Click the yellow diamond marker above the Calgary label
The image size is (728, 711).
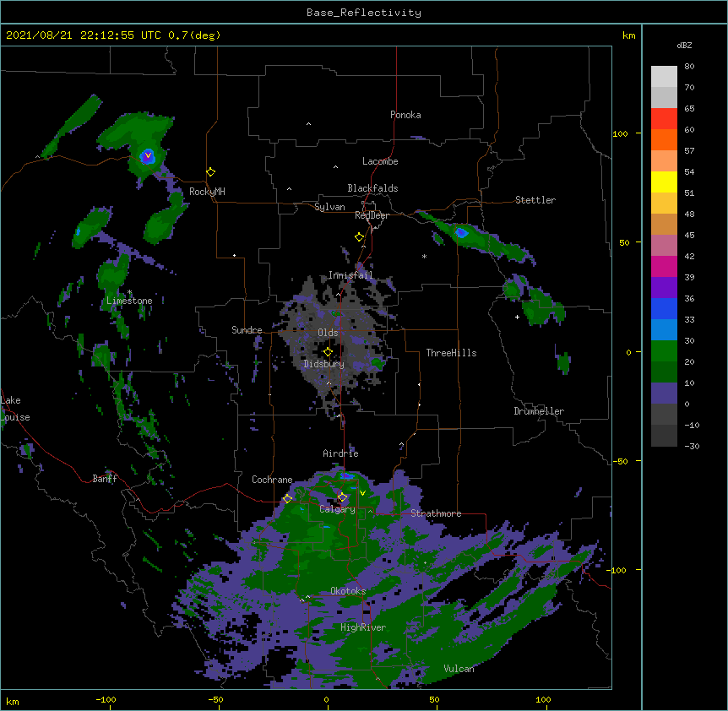pyautogui.click(x=342, y=497)
